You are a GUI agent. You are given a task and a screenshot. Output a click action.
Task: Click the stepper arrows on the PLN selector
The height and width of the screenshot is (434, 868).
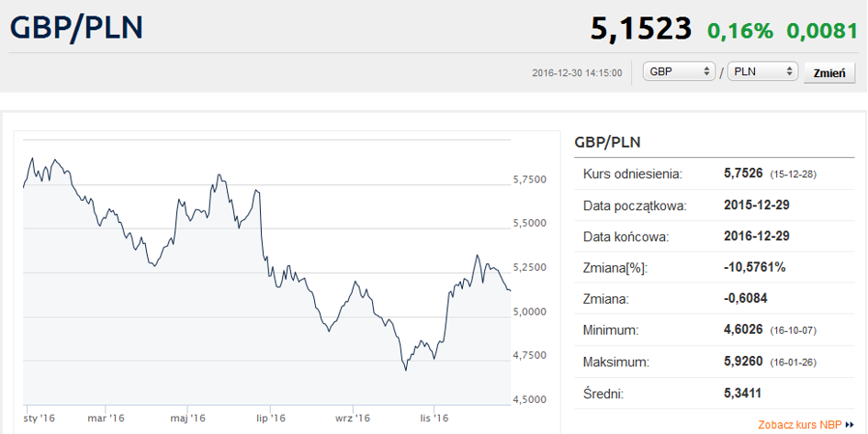click(x=788, y=72)
